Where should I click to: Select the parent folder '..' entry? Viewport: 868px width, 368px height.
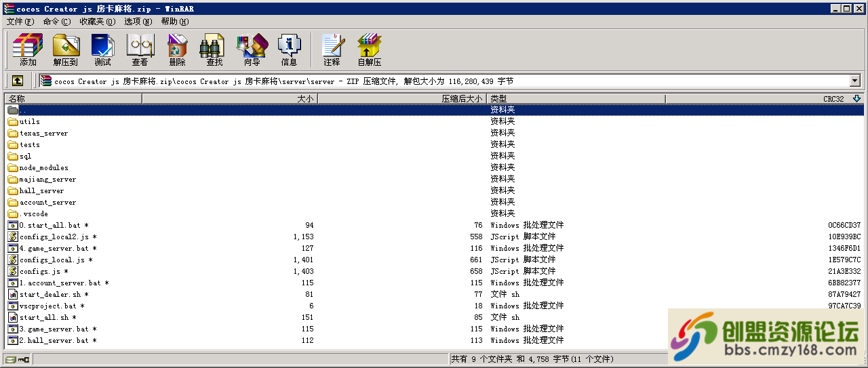tap(434, 110)
